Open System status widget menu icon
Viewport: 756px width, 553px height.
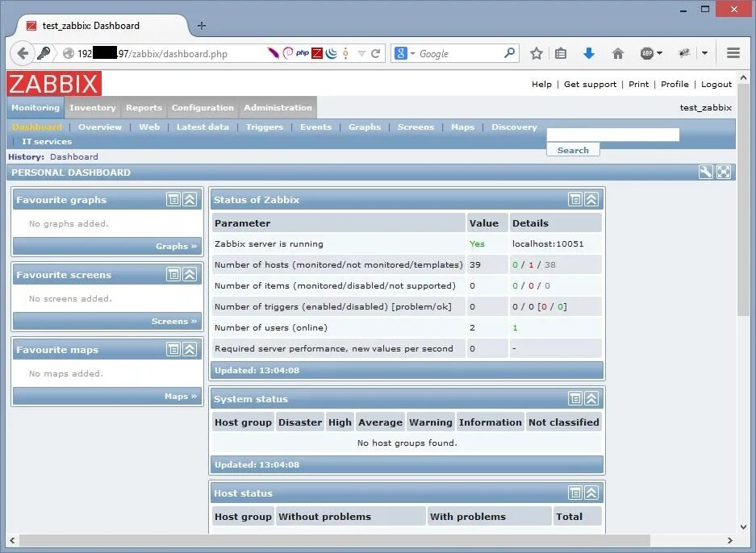(x=574, y=398)
